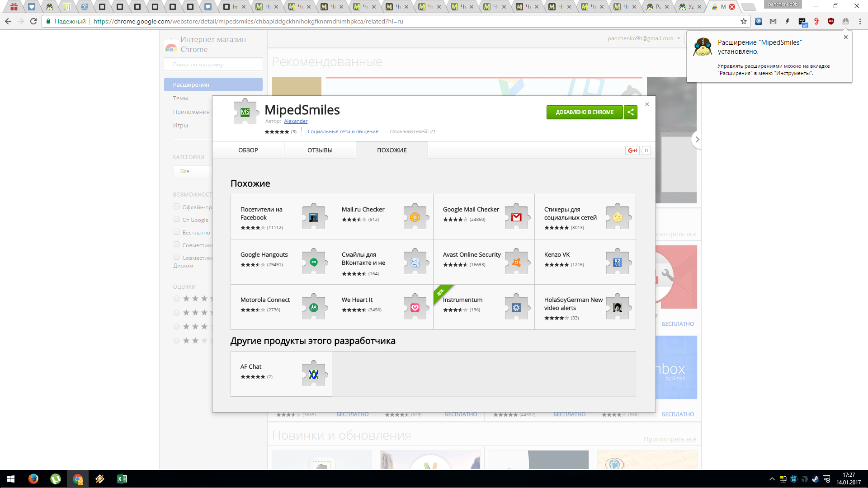Viewport: 868px width, 488px height.
Task: Open the Игры sidebar section
Action: [180, 125]
